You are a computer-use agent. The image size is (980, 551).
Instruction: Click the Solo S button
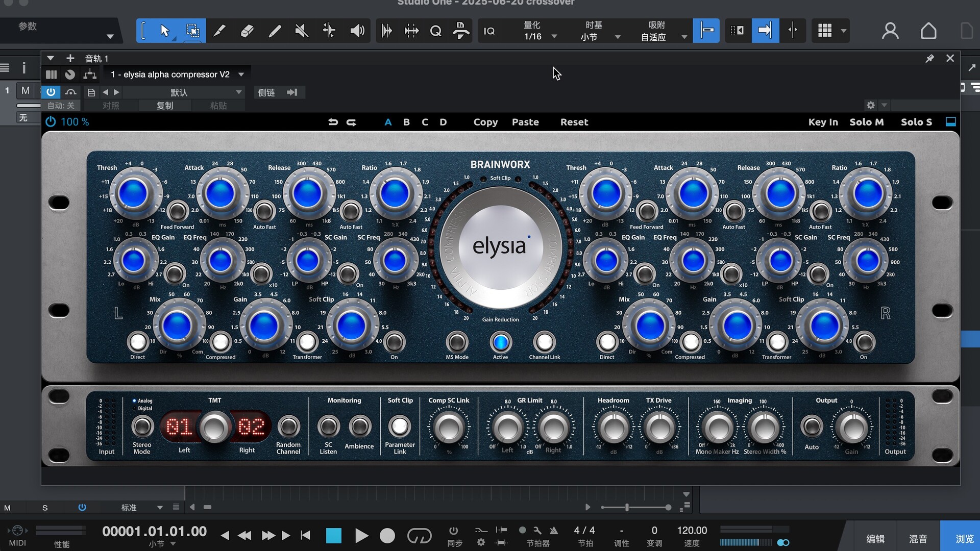click(916, 122)
